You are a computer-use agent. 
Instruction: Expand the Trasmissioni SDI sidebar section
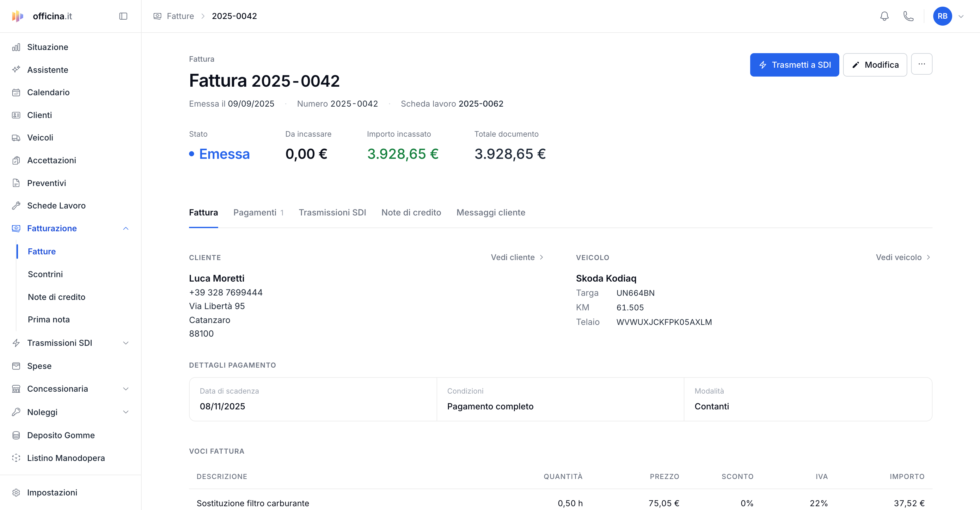pos(126,343)
